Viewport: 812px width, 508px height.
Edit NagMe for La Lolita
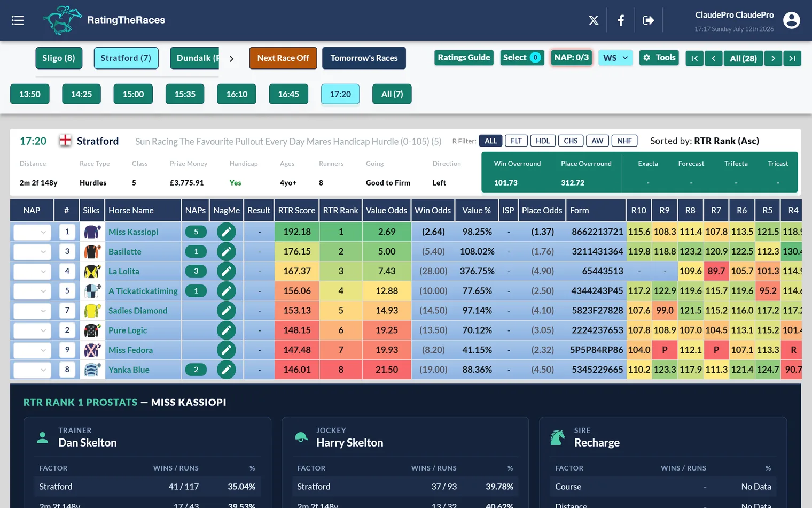[x=227, y=271]
